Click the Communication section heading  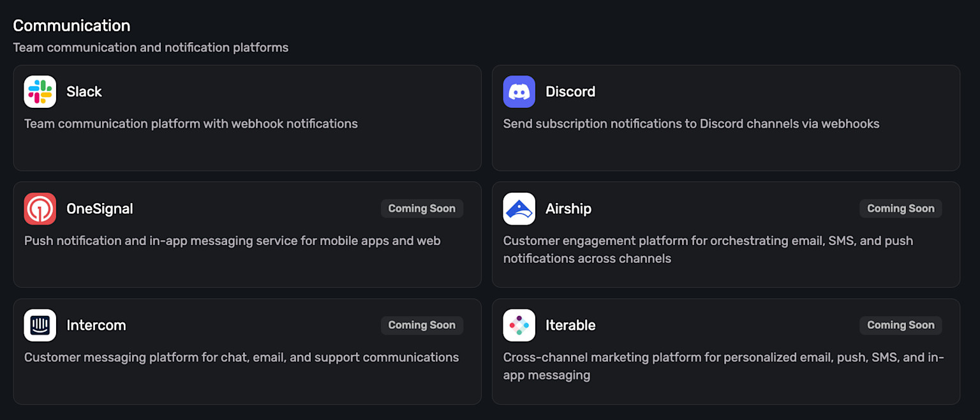71,26
